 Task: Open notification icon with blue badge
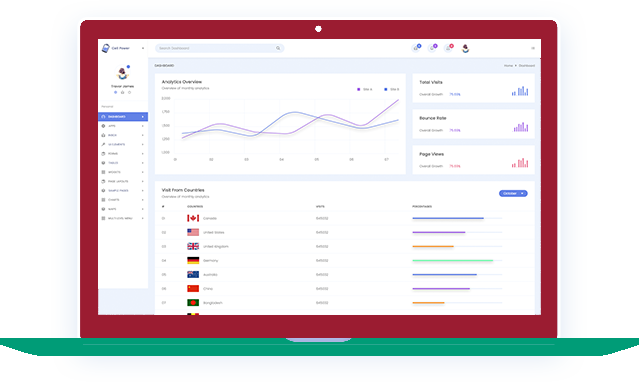416,48
